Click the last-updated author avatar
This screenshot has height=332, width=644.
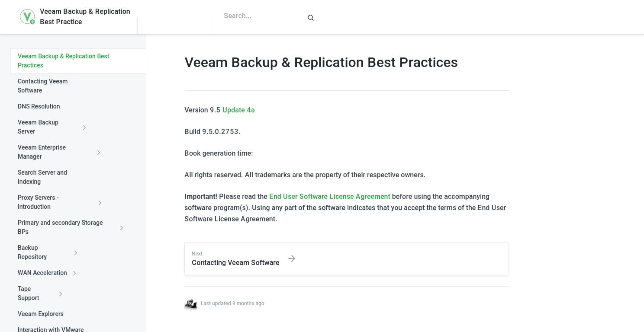[x=191, y=303]
